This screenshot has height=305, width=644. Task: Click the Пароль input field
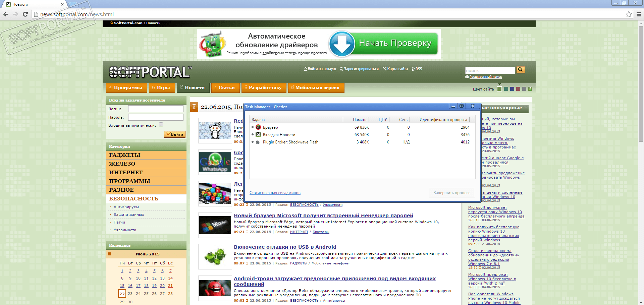click(156, 117)
